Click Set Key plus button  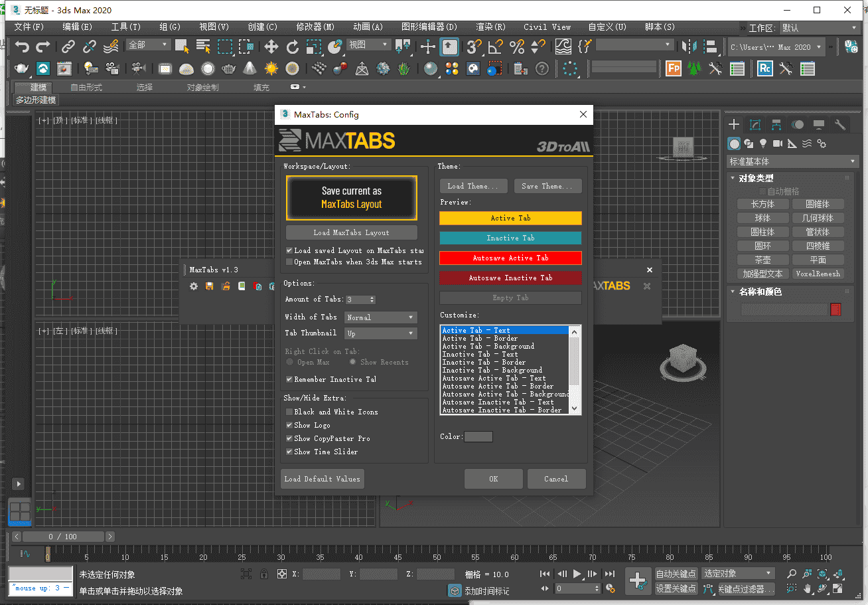click(x=638, y=580)
